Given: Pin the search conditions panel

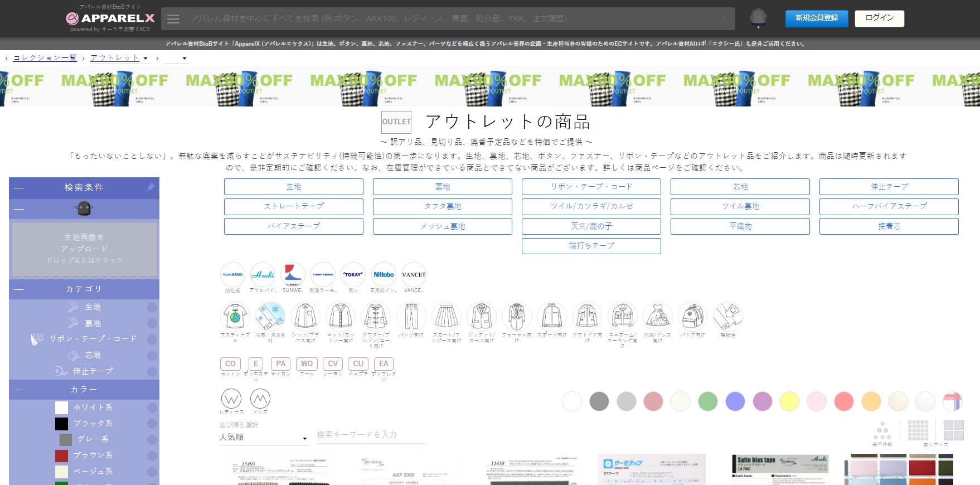Looking at the screenshot, I should coord(151,187).
